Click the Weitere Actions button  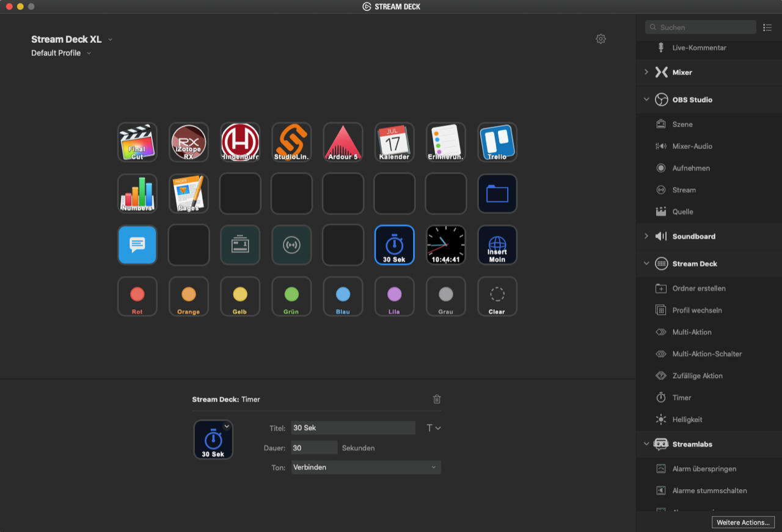pyautogui.click(x=743, y=522)
